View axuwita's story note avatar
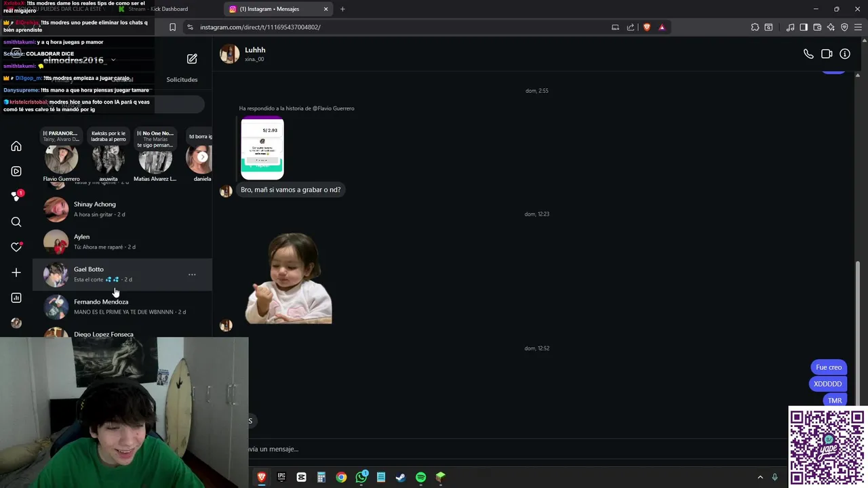 coord(108,160)
